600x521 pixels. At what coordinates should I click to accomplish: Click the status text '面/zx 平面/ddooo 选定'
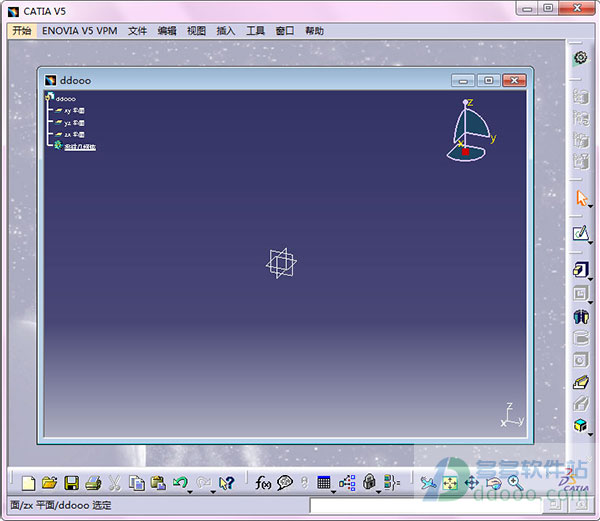[60, 505]
